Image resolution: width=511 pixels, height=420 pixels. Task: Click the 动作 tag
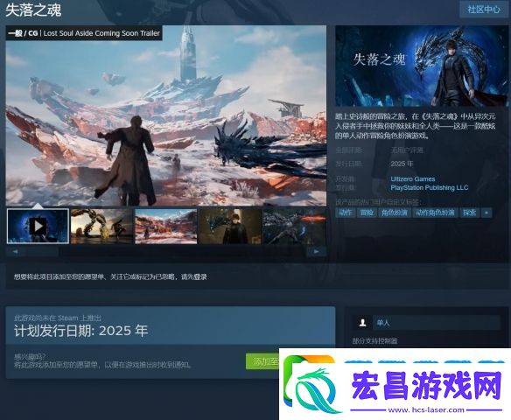(x=345, y=213)
